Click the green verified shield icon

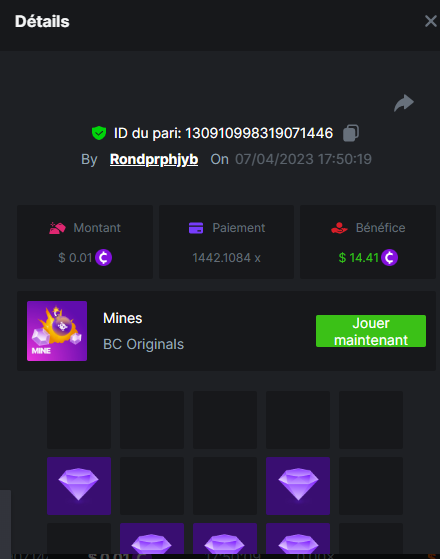click(99, 133)
